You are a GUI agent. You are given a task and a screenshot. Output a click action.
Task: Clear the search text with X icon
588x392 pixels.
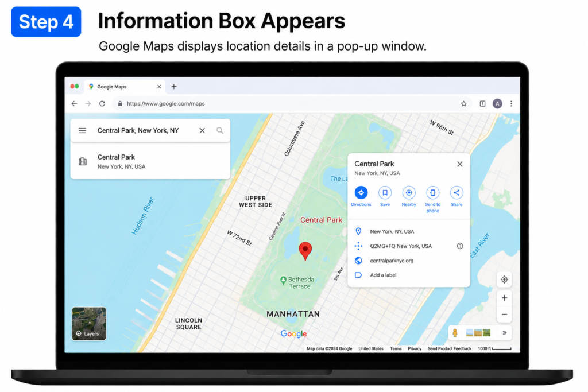pos(202,130)
